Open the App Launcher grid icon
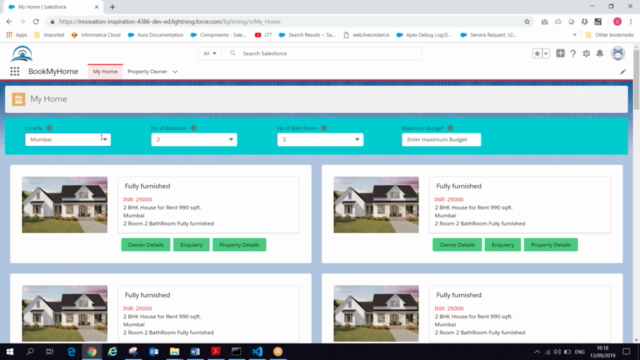 15,71
